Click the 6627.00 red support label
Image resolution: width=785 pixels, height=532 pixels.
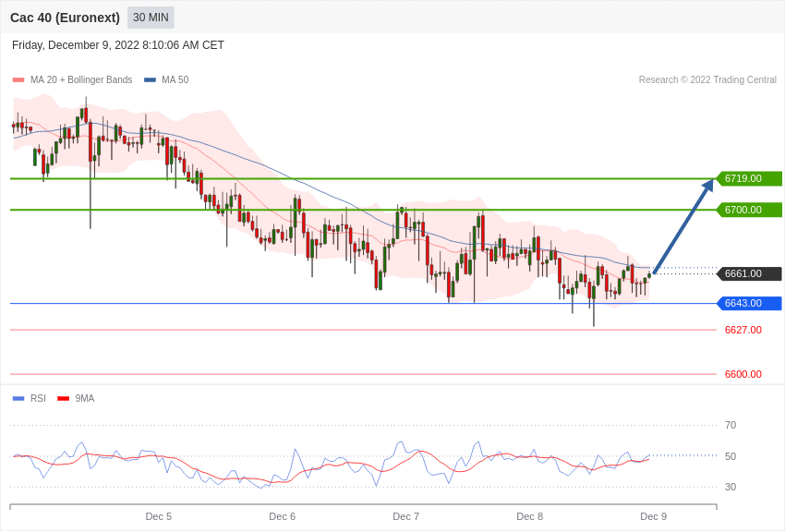tap(743, 330)
